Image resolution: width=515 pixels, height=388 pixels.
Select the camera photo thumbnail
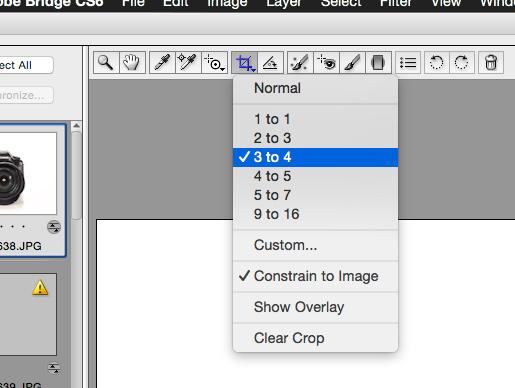28,173
